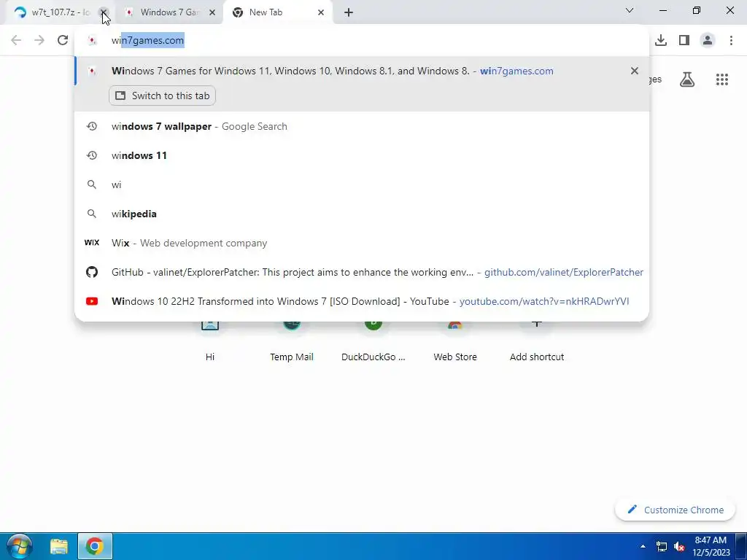The width and height of the screenshot is (747, 560).
Task: Open the Search Labs flask icon
Action: coord(687,79)
